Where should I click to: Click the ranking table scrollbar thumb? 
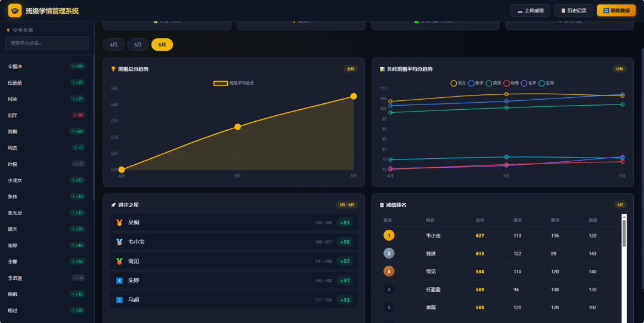click(624, 233)
